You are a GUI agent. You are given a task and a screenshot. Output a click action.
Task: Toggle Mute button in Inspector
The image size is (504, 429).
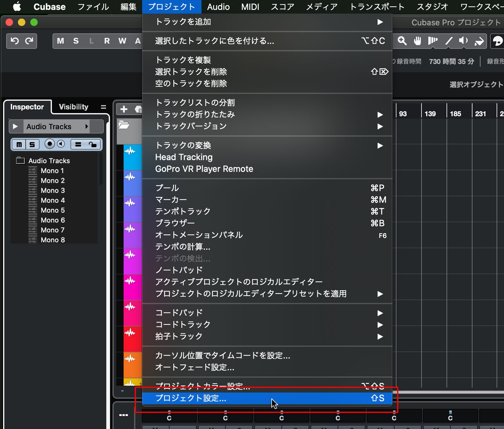[19, 144]
